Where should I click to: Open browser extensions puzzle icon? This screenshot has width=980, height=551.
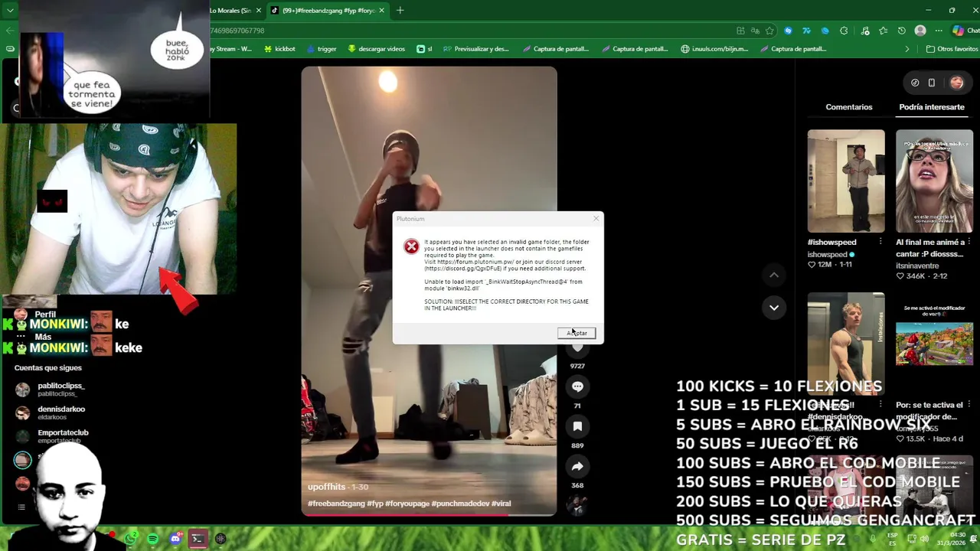[844, 31]
